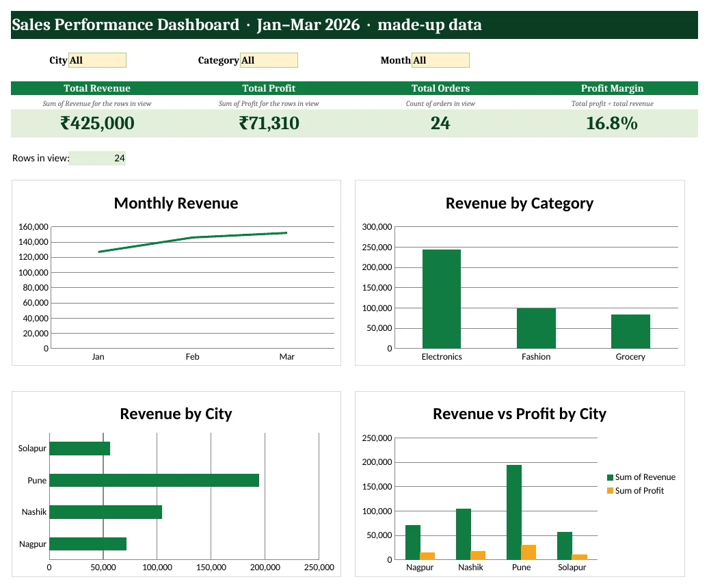Click Pune's green revenue column
The width and height of the screenshot is (709, 588).
point(514,513)
